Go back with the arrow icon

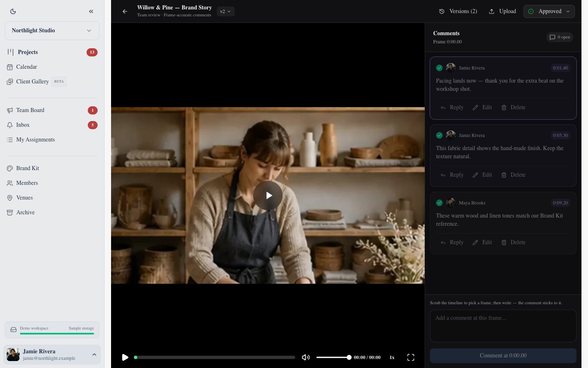125,11
